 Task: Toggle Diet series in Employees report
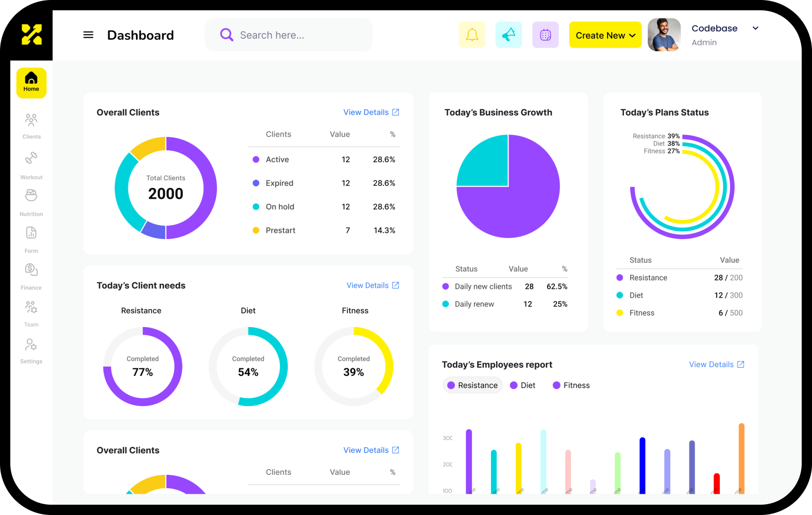coord(522,385)
